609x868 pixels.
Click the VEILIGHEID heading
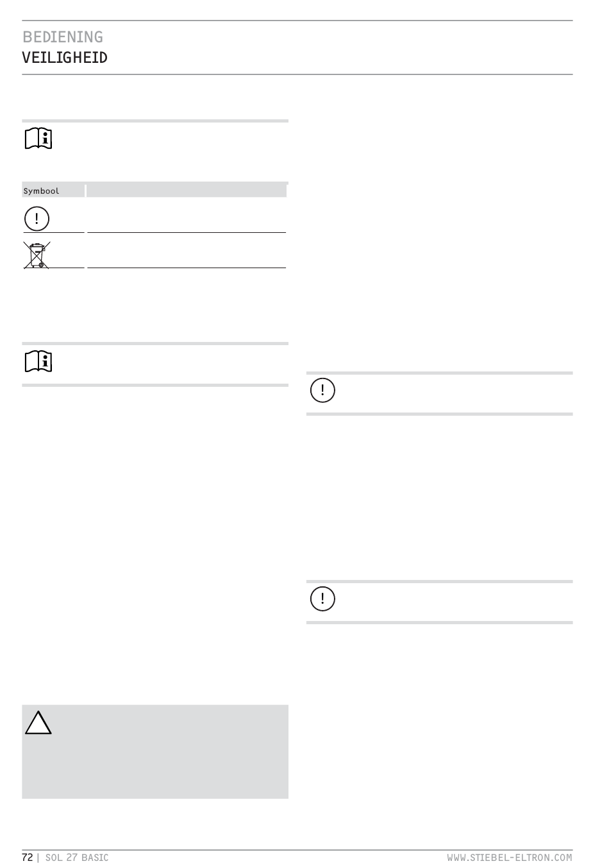(x=65, y=58)
